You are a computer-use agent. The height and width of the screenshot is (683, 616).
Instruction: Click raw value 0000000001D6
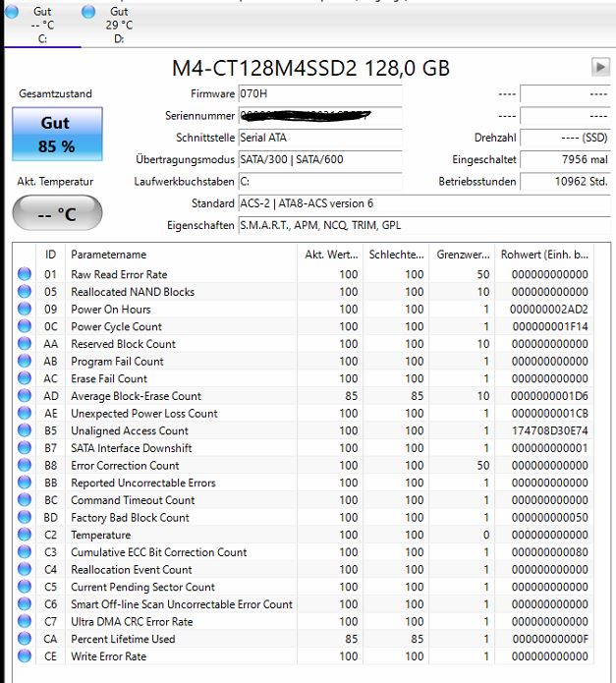[x=549, y=396]
